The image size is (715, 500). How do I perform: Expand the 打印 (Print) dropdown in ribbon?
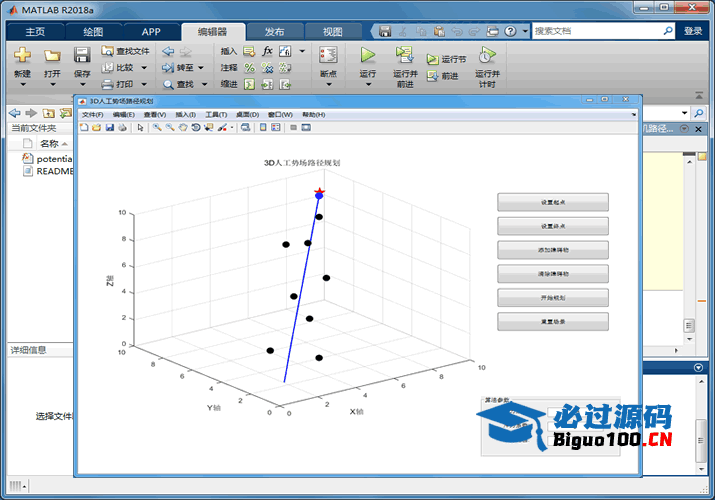(x=143, y=85)
